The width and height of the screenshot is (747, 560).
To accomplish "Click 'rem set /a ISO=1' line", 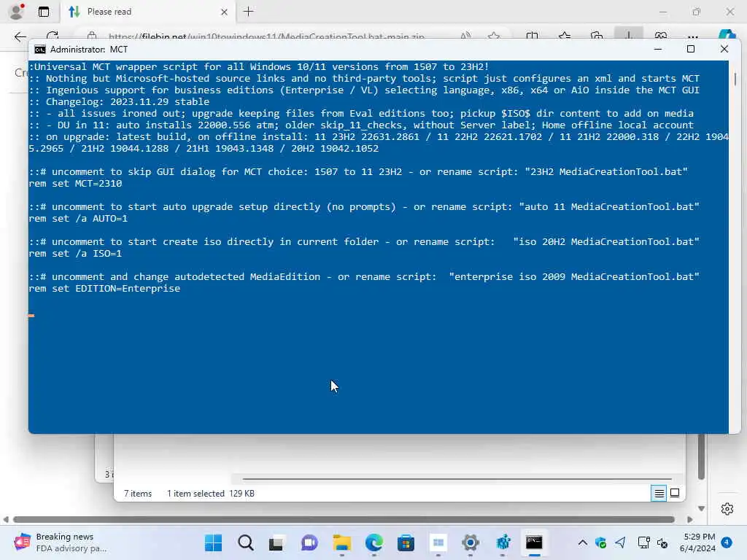I will [x=75, y=253].
